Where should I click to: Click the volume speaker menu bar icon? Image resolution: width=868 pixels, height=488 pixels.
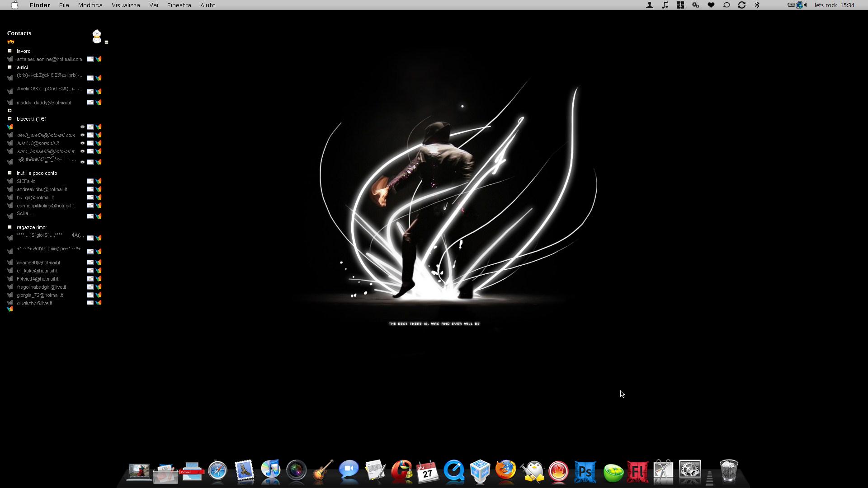pos(805,5)
